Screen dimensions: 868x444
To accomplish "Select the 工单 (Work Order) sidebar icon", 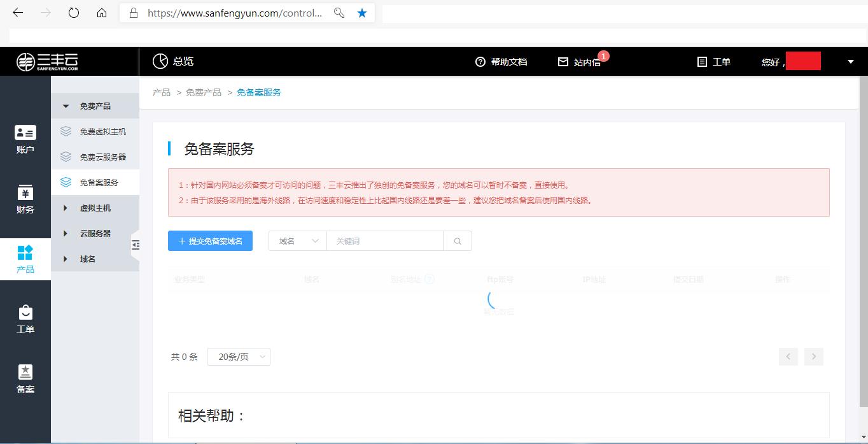I will [x=25, y=312].
